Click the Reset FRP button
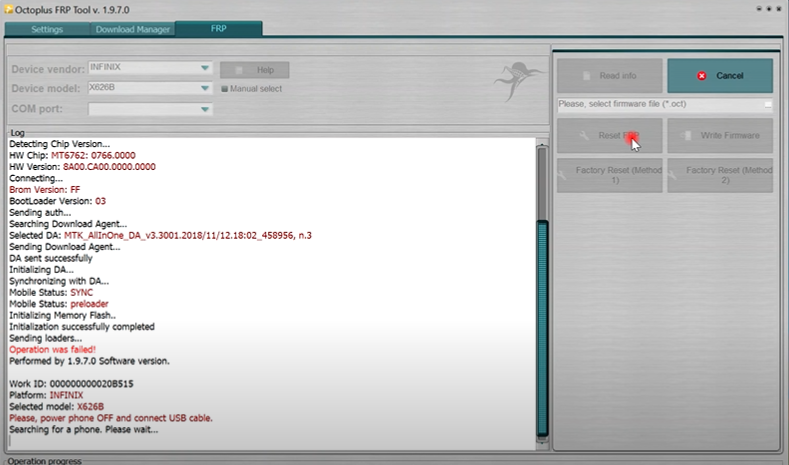The image size is (789, 465). coord(609,135)
